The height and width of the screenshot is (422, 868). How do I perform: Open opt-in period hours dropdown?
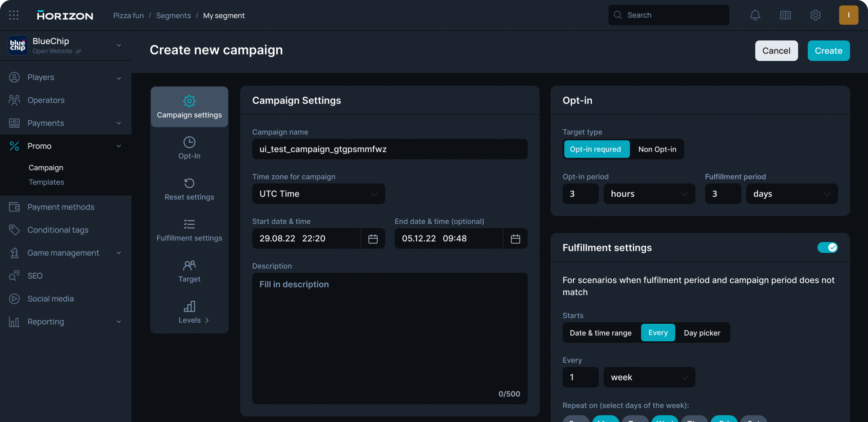coord(649,194)
